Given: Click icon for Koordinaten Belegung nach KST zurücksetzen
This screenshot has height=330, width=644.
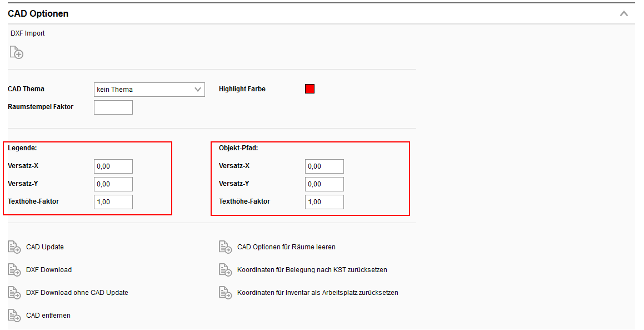Looking at the screenshot, I should tap(224, 269).
